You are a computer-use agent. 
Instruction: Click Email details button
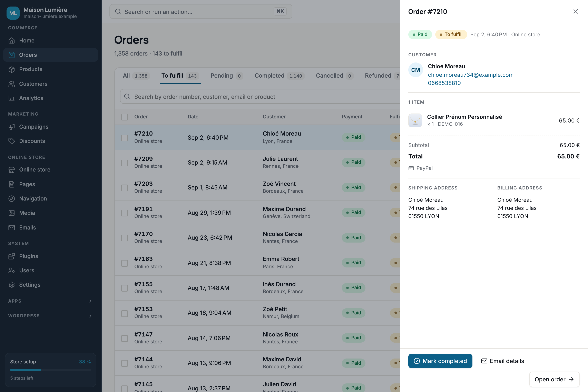point(502,361)
